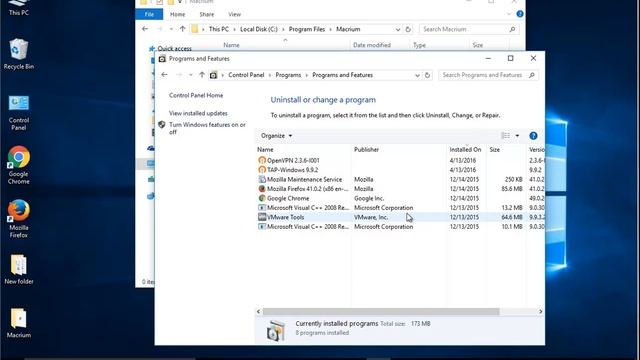Click the up arrow in the Macrium explorer window
Image resolution: width=640 pixels, height=360 pixels.
tap(182, 29)
